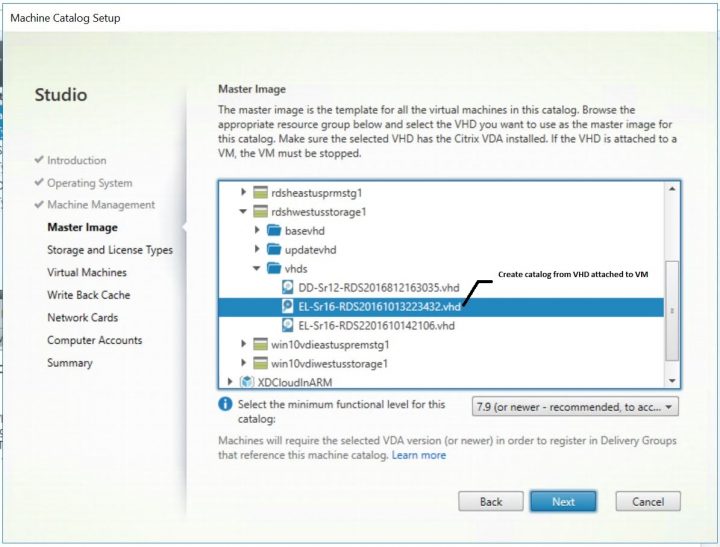Open the minimum functional level dropdown
The height and width of the screenshot is (547, 720).
click(x=574, y=407)
